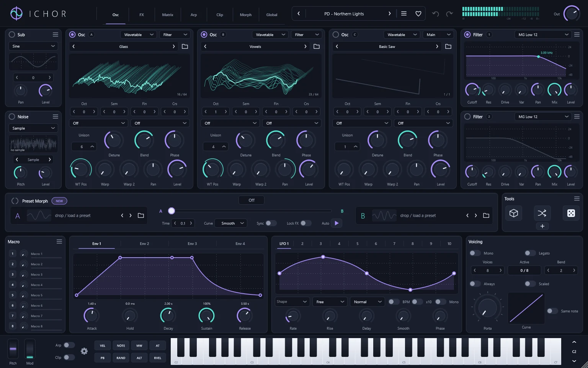Click the Preset Morph Off button
The width and height of the screenshot is (588, 368).
coord(252,200)
